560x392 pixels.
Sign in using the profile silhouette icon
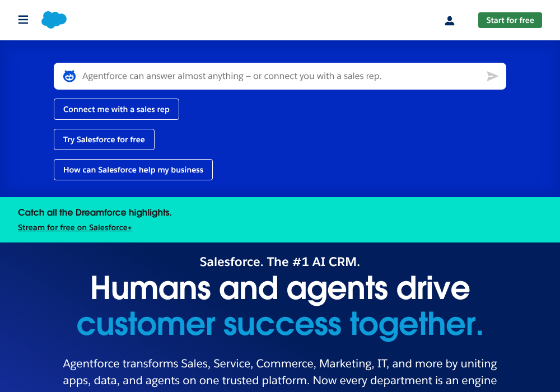point(449,20)
